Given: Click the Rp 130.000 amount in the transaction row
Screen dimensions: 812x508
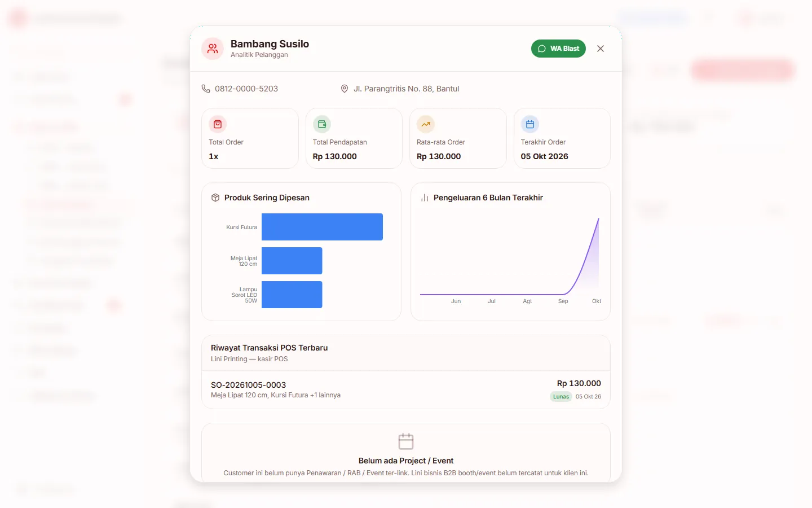Looking at the screenshot, I should [579, 383].
